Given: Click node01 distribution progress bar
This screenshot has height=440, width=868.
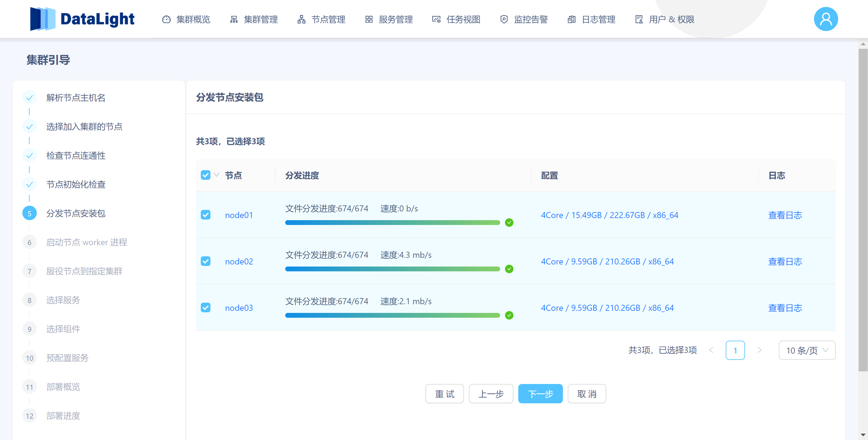Looking at the screenshot, I should tap(393, 223).
